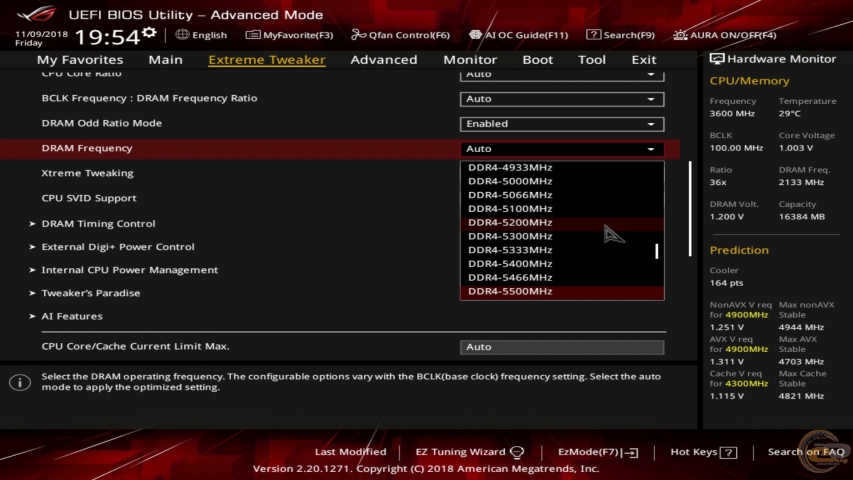Click the settings gear next to the clock
The height and width of the screenshot is (480, 853).
coord(149,33)
